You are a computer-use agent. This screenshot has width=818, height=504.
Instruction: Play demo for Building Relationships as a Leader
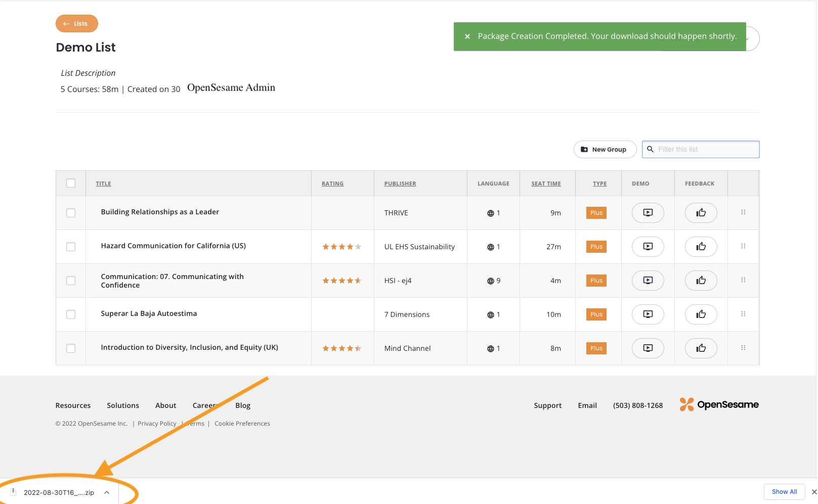click(x=648, y=213)
